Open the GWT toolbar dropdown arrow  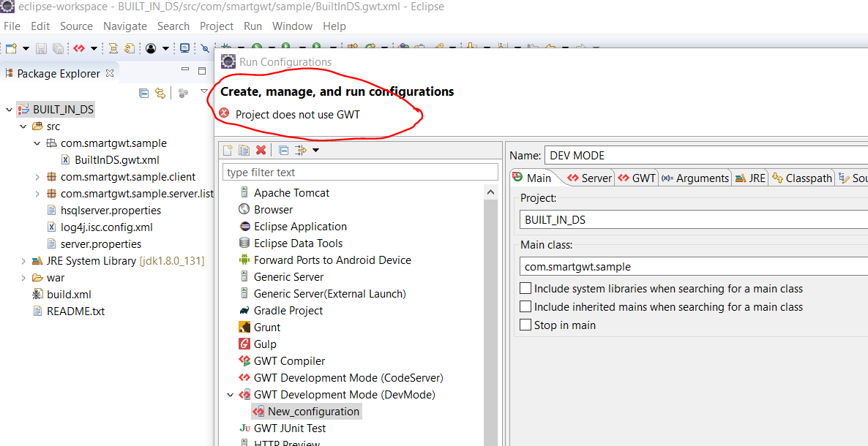tap(94, 49)
